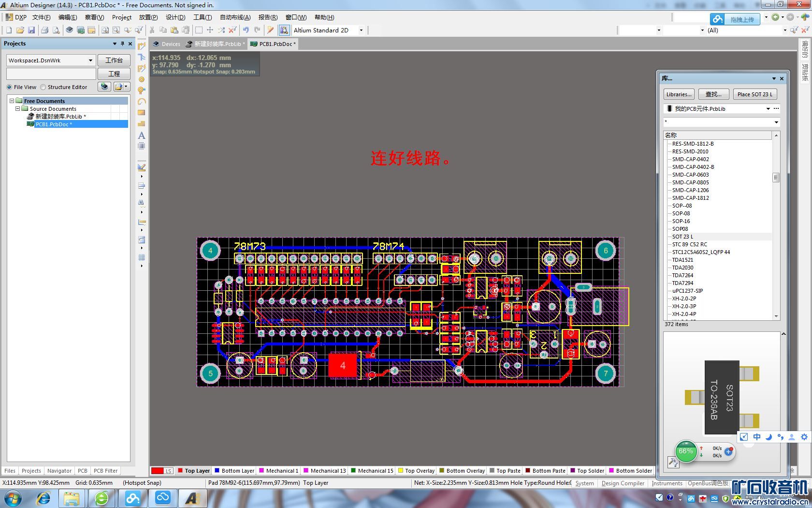Image resolution: width=812 pixels, height=508 pixels.
Task: Open the find binoculars tool
Action: [142, 203]
